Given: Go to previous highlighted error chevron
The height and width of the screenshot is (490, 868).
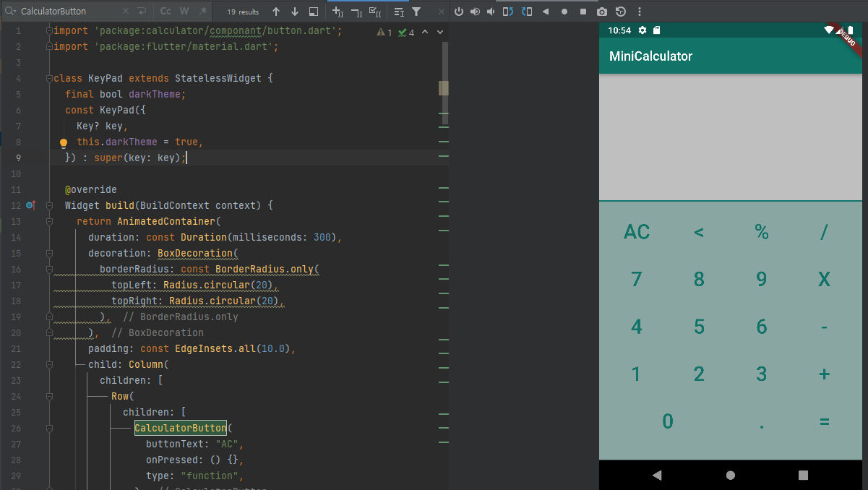Looking at the screenshot, I should click(425, 33).
